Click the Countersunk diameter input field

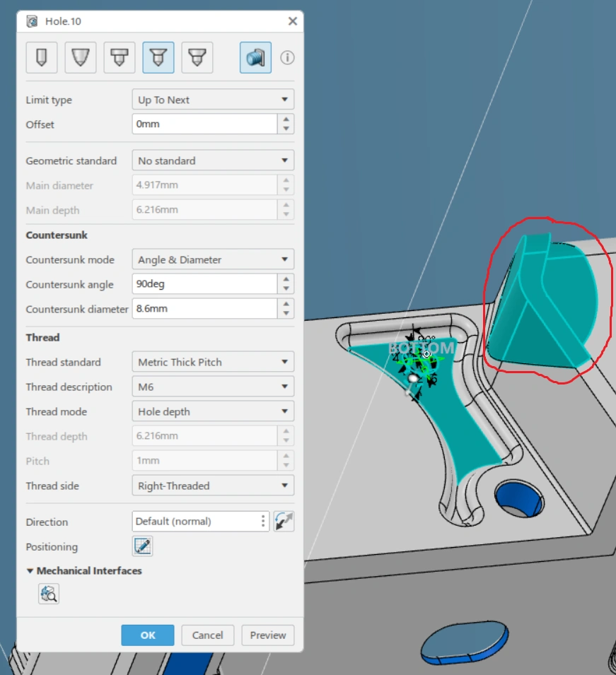click(x=204, y=309)
